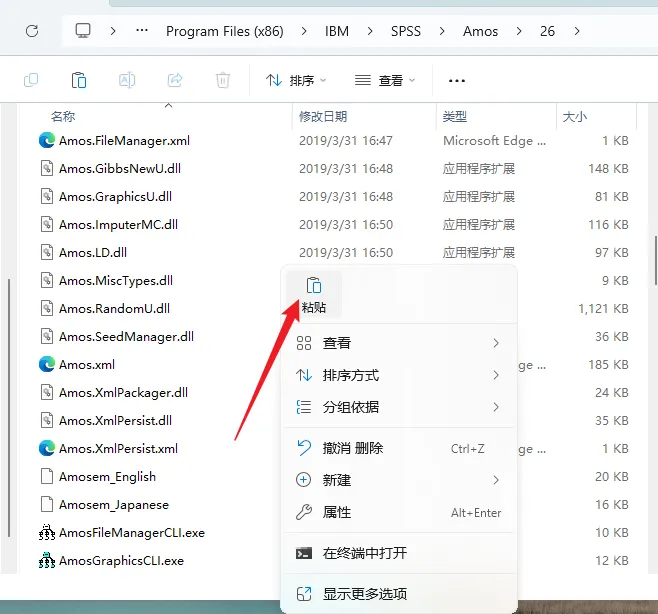The height and width of the screenshot is (614, 658).
Task: Click icon of AmosGraphicsCLI.exe
Action: click(x=47, y=560)
